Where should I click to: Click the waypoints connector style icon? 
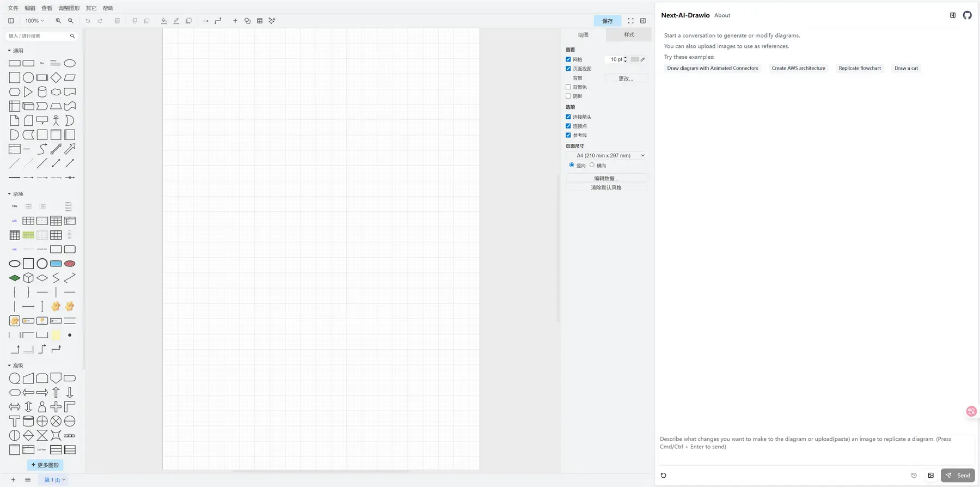pos(218,21)
